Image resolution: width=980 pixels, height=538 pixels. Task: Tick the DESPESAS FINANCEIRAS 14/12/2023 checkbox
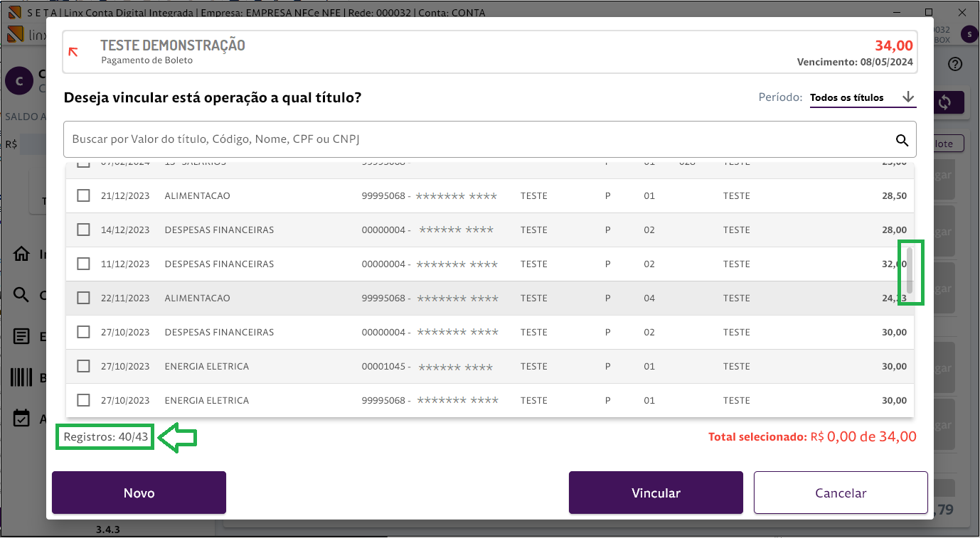pos(83,230)
